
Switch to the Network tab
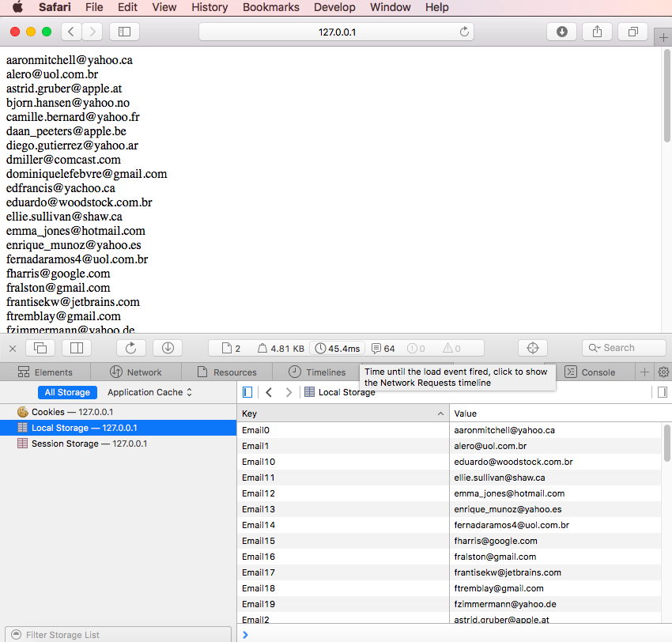(x=136, y=372)
